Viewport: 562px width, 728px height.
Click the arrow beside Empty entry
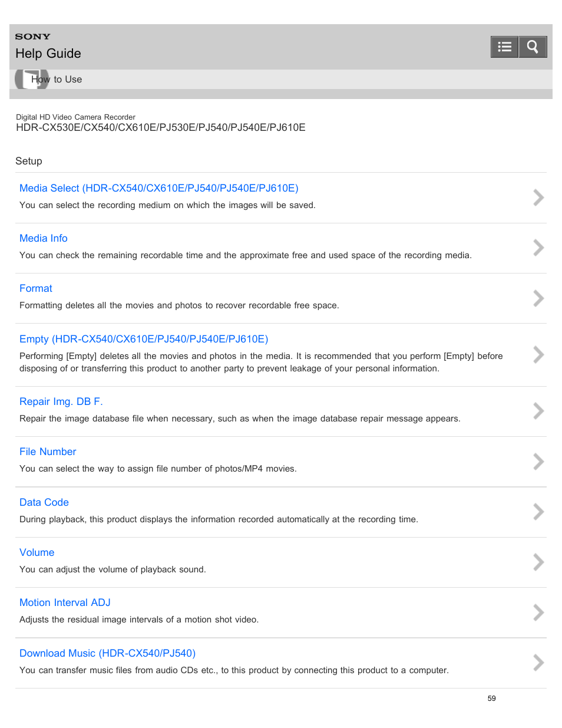[538, 355]
